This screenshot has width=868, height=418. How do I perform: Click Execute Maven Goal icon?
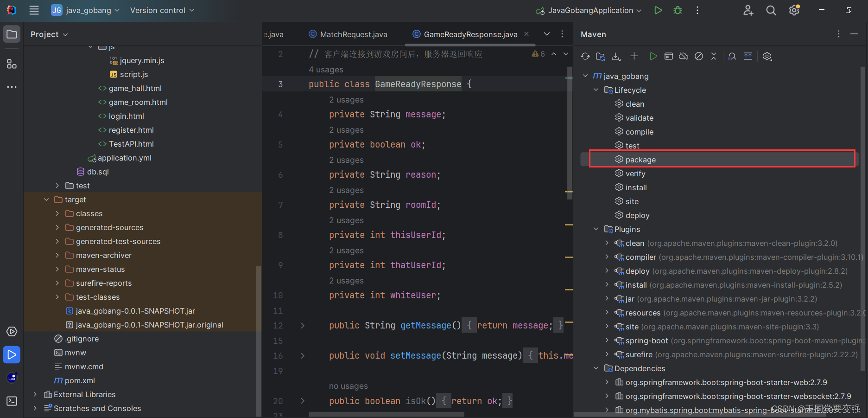pyautogui.click(x=669, y=57)
